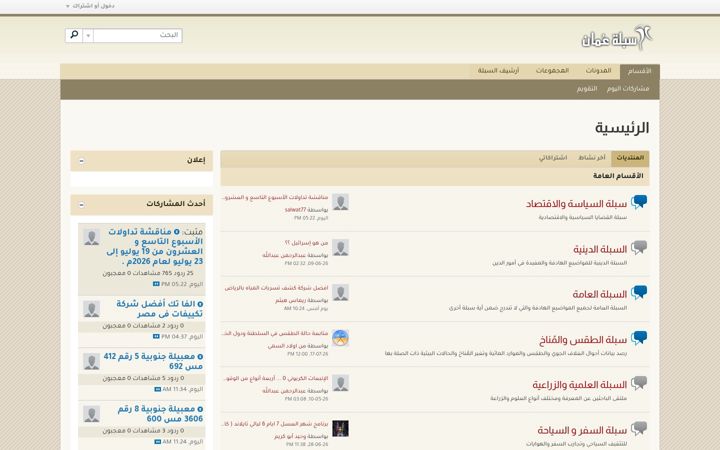The height and width of the screenshot is (450, 720).
Task: Click speech bubble icon beside سبلة السياسة والاقتصاد
Action: click(639, 202)
